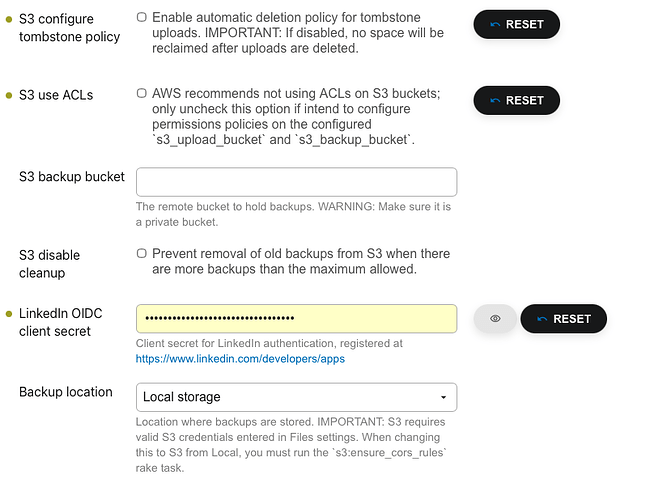Screen dimensions: 666x500
Task: Focus the S3 backup bucket text field
Action: [296, 182]
